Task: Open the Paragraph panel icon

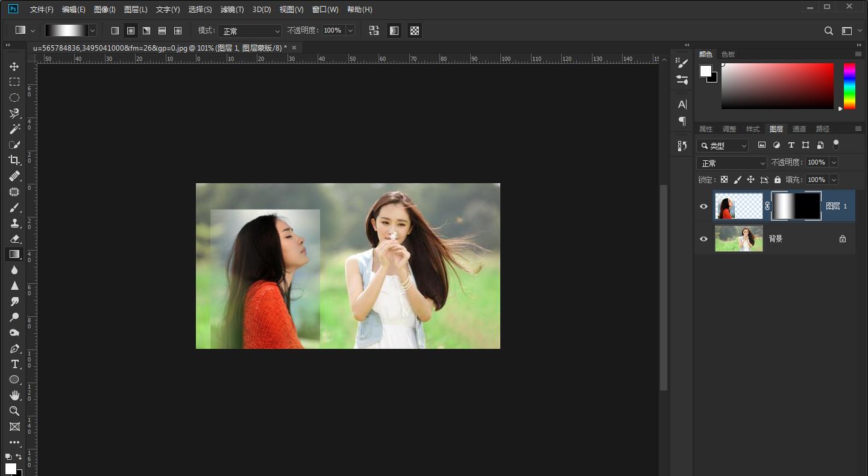Action: (x=682, y=121)
